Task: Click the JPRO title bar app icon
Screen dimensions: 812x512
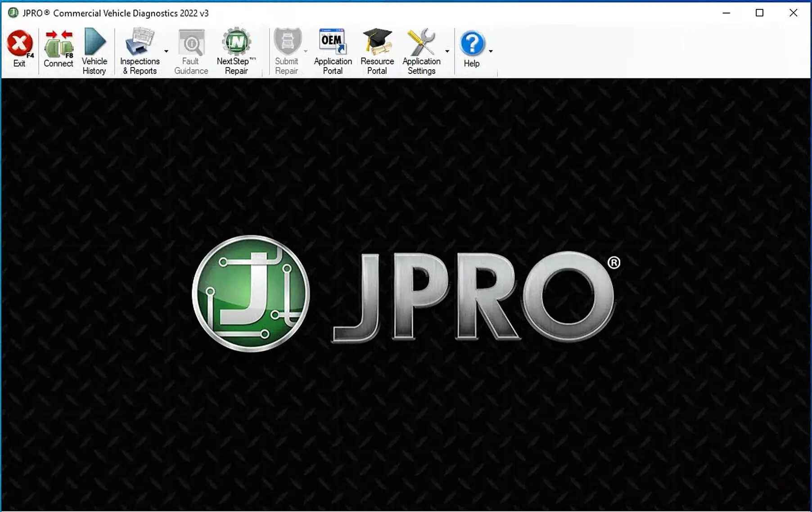Action: (x=14, y=13)
